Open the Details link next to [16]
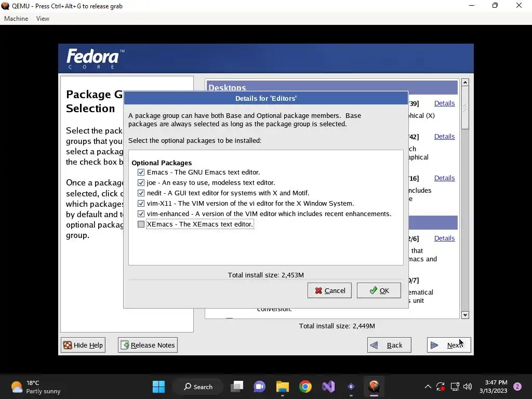 pyautogui.click(x=444, y=178)
